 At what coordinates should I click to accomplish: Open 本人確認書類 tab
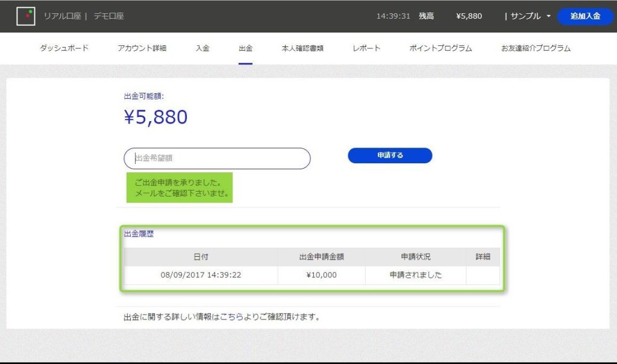pos(302,48)
